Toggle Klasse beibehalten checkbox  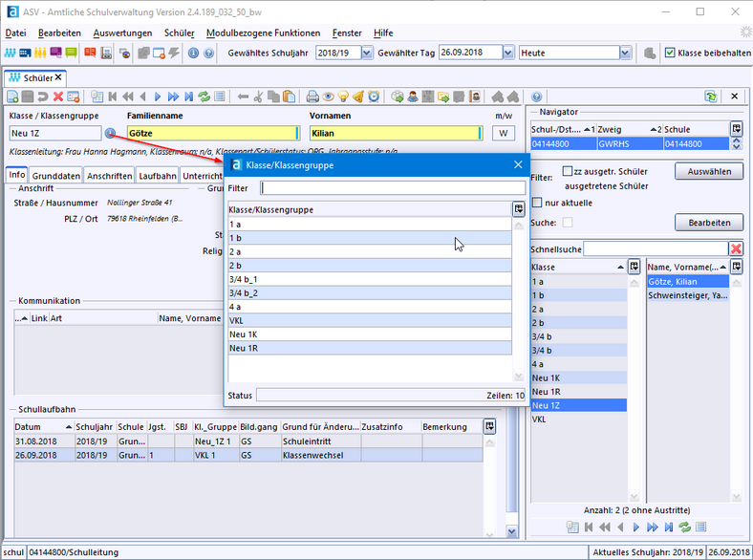click(670, 53)
